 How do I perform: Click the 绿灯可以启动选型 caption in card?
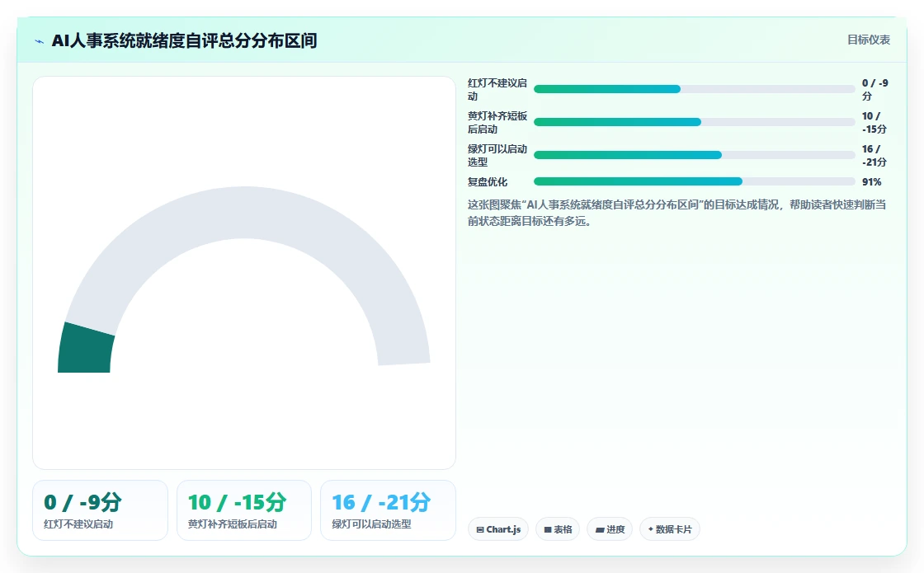coord(371,524)
